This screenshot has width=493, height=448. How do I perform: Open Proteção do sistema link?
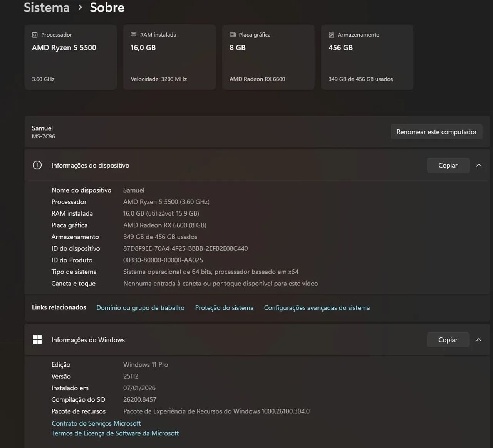pyautogui.click(x=224, y=308)
